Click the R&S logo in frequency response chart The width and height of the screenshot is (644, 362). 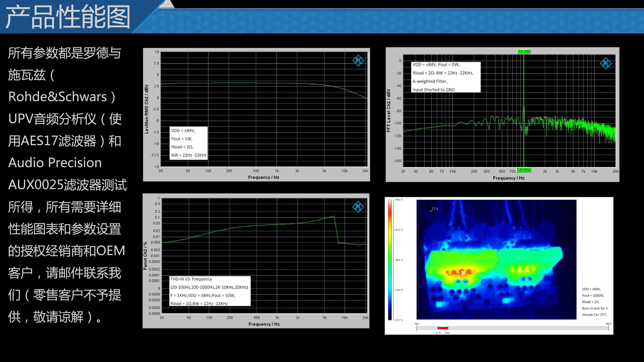[x=358, y=61]
